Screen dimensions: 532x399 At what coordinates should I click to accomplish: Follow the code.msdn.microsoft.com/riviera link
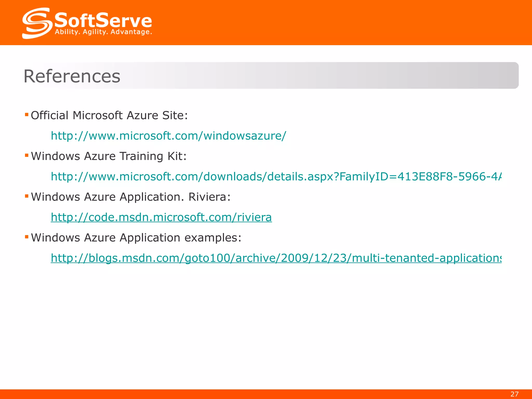click(161, 217)
